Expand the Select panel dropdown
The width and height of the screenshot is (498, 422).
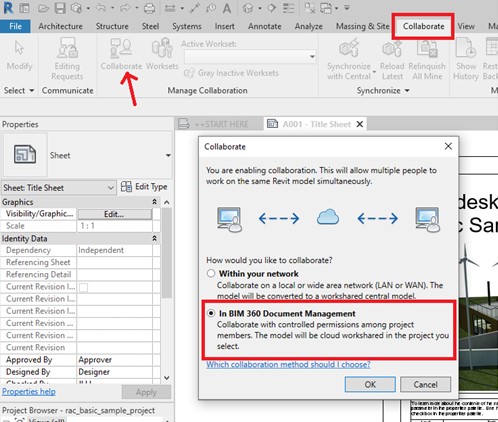click(x=32, y=91)
